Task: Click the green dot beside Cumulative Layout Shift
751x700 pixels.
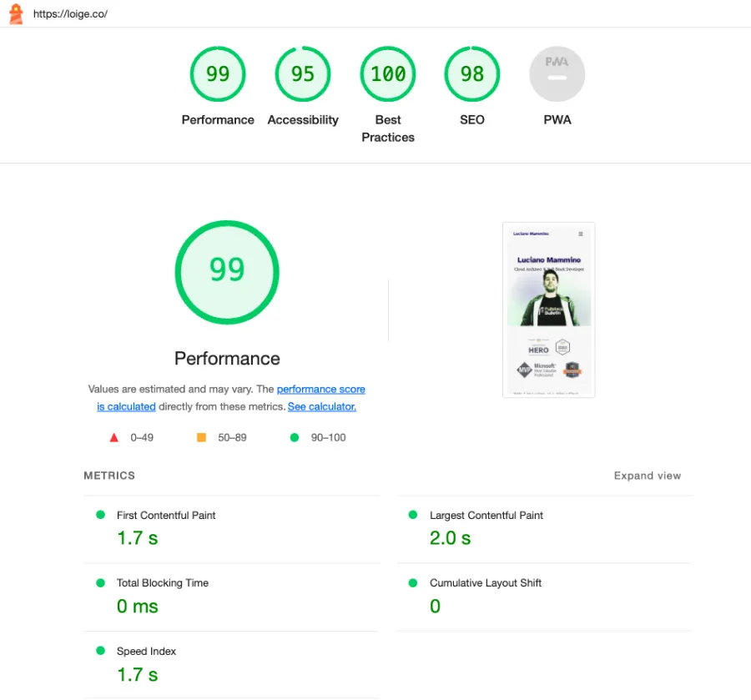Action: (416, 582)
